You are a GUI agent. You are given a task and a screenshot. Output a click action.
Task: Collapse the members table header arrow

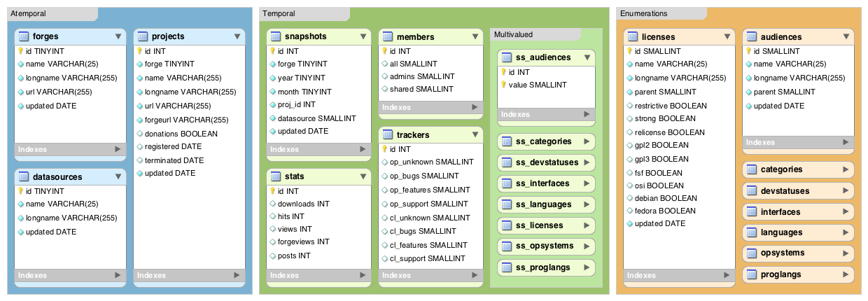click(x=475, y=36)
